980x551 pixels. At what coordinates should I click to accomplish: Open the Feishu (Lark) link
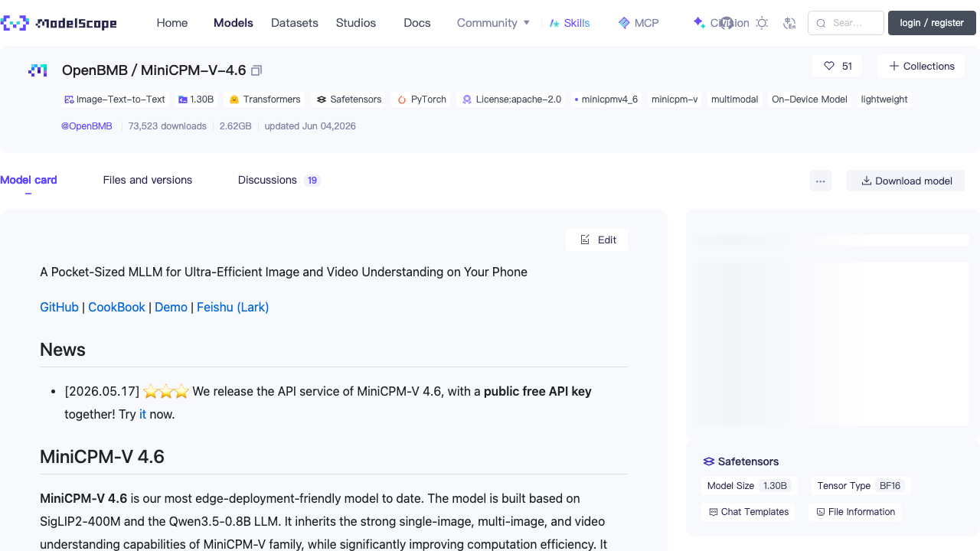click(x=233, y=307)
